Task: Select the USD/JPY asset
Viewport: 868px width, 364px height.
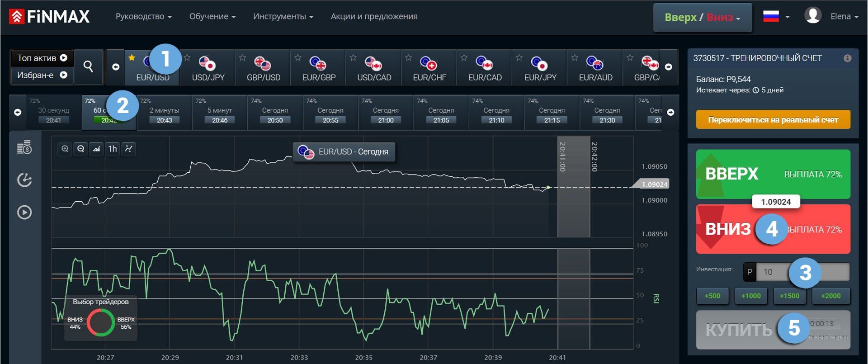Action: [x=208, y=67]
